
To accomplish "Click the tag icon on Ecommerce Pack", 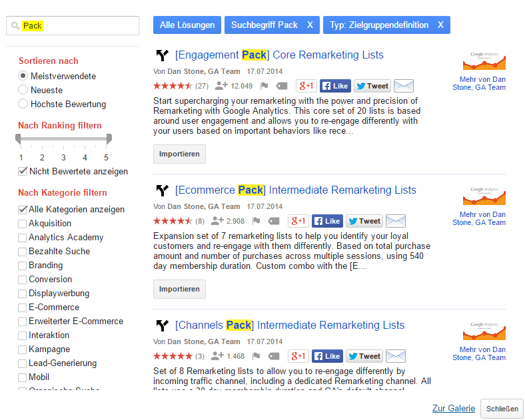I will pyautogui.click(x=274, y=221).
